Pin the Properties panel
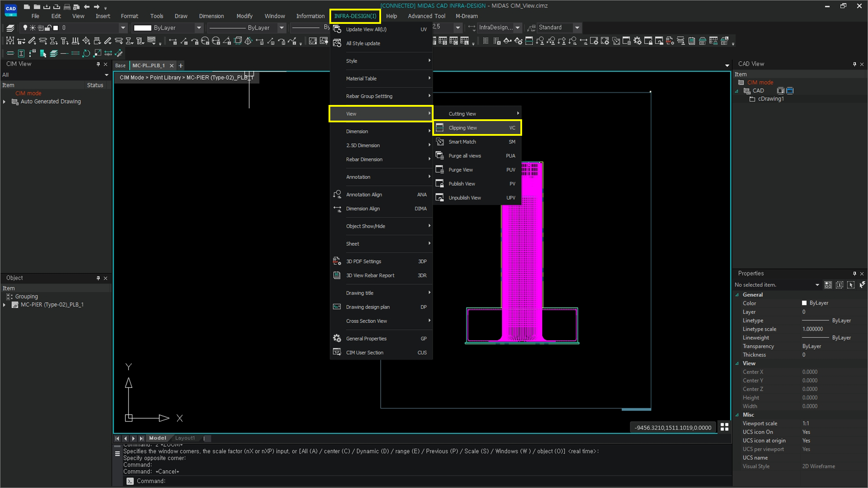 click(855, 273)
